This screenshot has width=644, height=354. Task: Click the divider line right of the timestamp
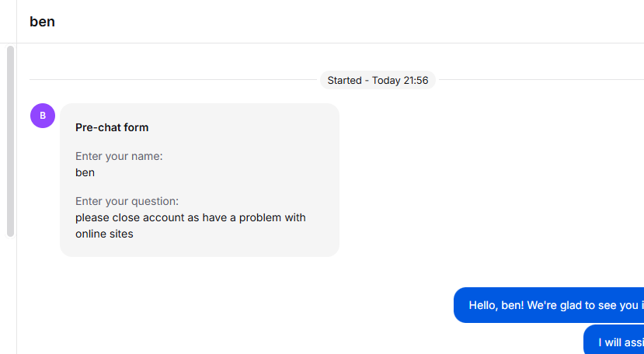click(540, 80)
